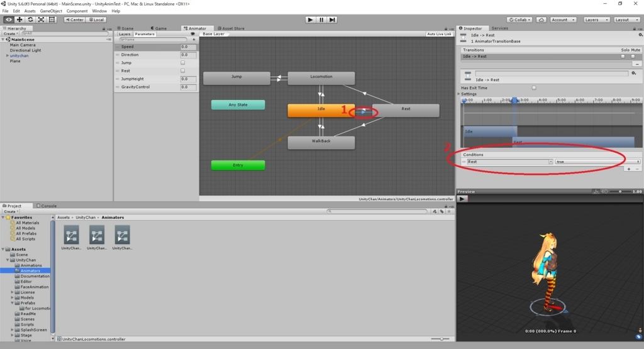Select the Scale tool
644x349 pixels.
(x=41, y=19)
